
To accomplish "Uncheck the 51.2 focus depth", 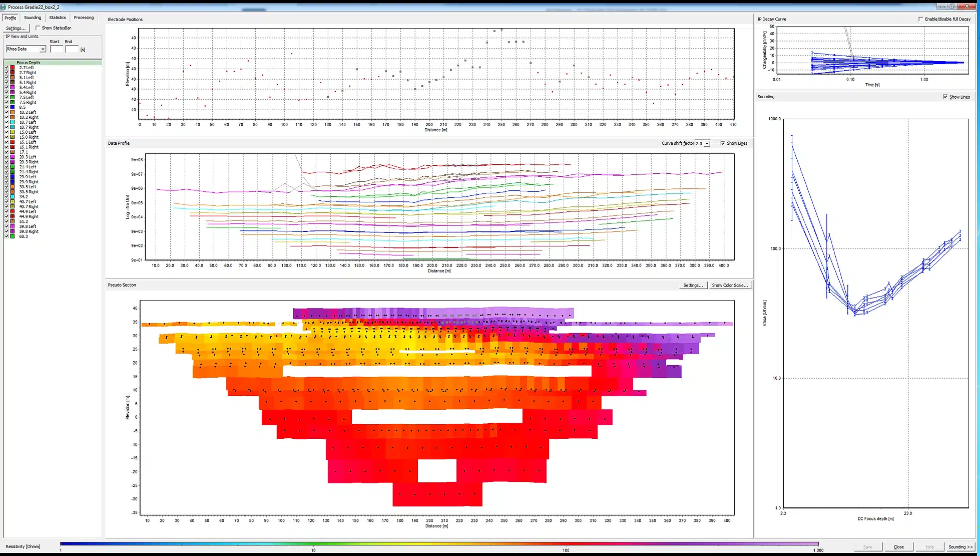I will click(x=7, y=221).
